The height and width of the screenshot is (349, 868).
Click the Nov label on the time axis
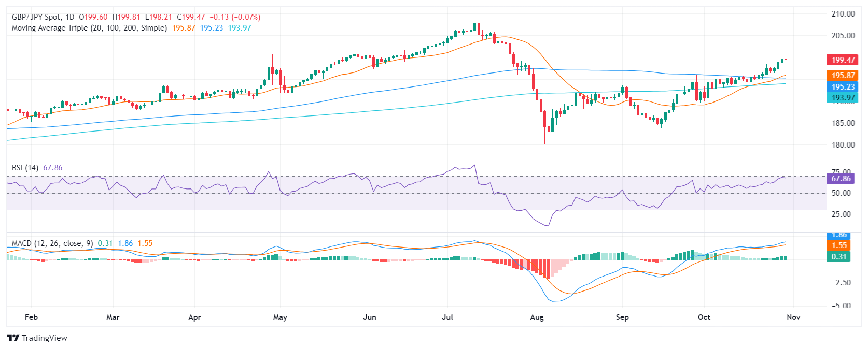(x=793, y=317)
